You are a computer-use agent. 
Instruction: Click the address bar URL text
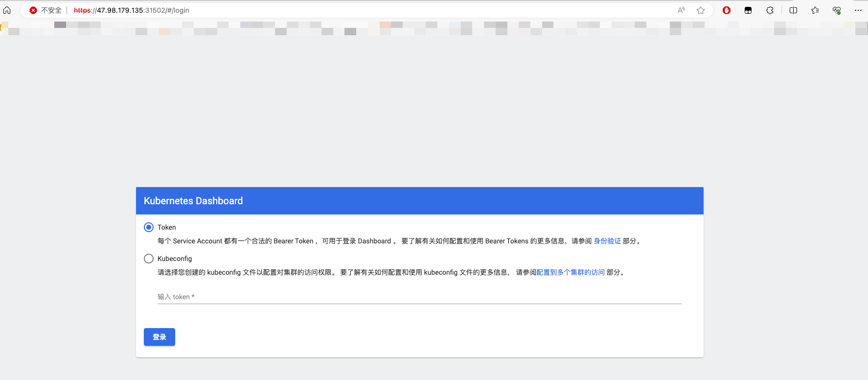click(131, 10)
